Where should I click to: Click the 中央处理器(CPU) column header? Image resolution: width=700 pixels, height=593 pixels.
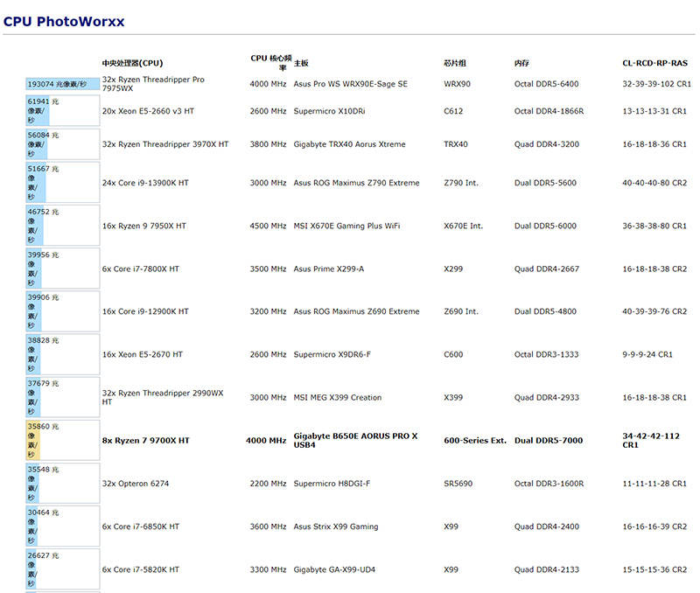pos(132,63)
